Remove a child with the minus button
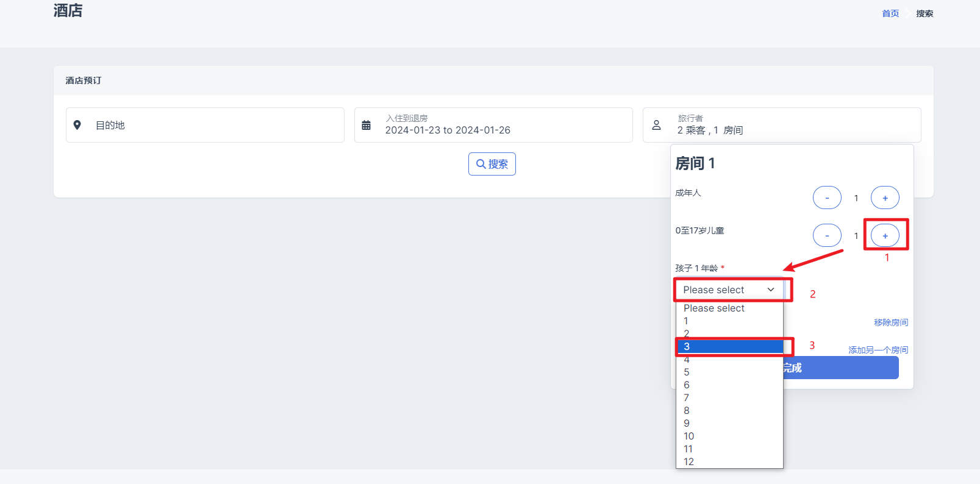 (826, 235)
